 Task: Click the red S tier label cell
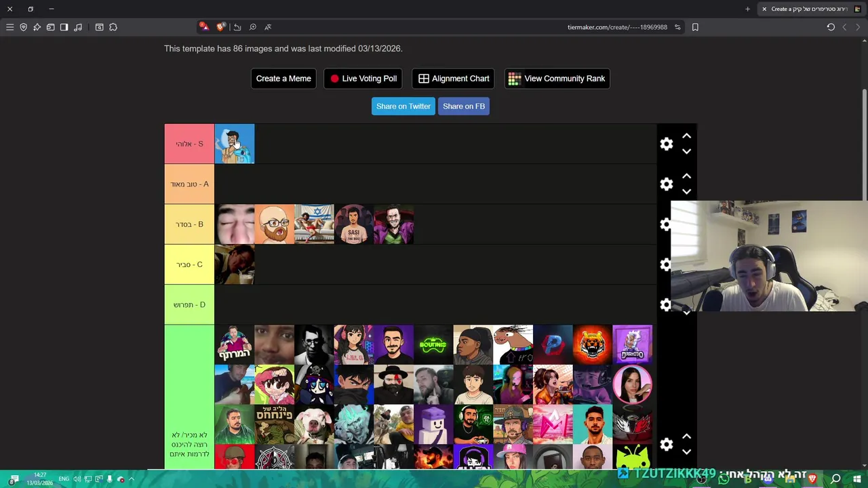[x=189, y=144]
